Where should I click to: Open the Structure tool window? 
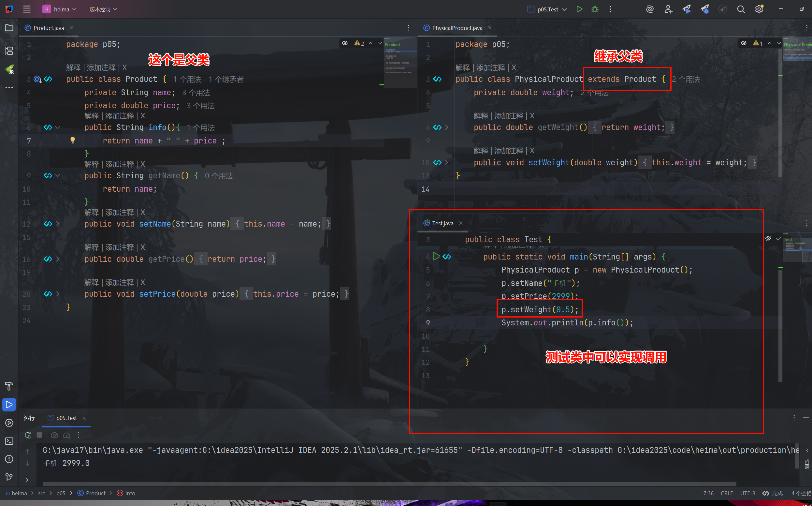tap(9, 51)
